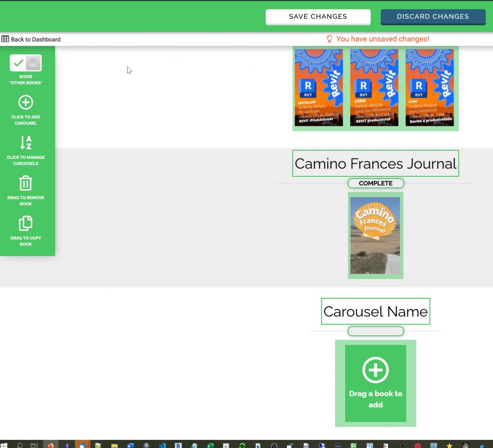Toggle the Show Other Books switch

click(x=26, y=63)
